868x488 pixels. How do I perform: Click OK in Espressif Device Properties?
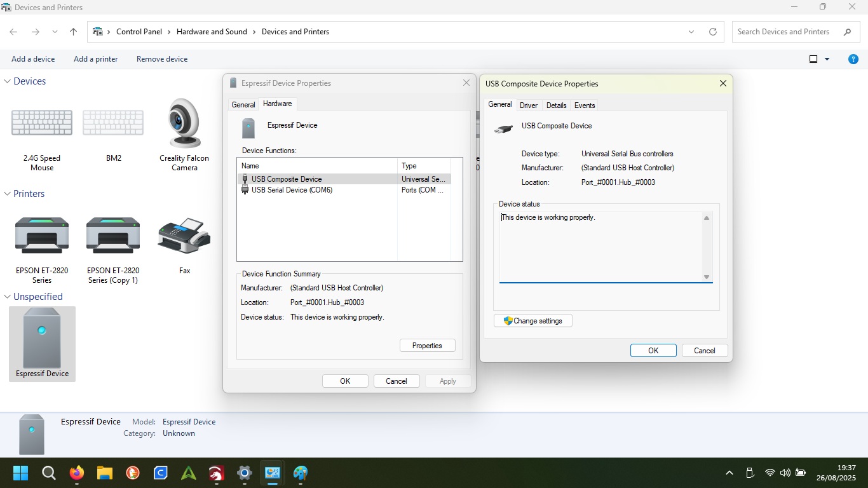(345, 381)
